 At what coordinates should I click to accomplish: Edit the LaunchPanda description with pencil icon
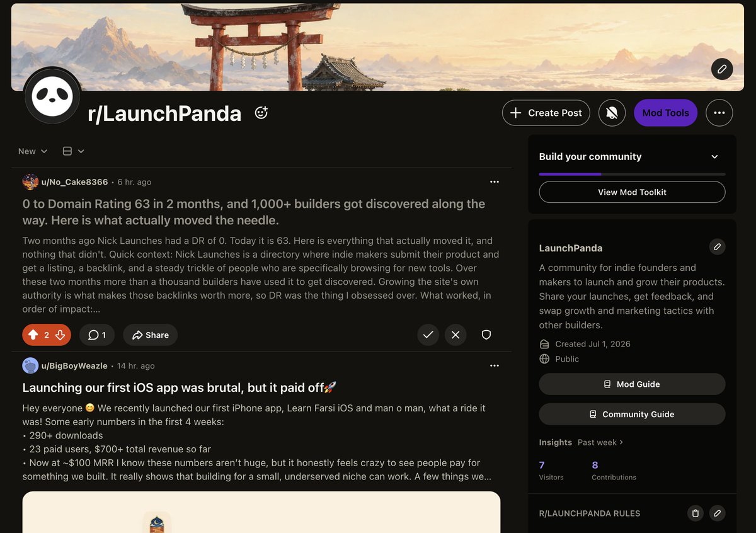pos(717,247)
